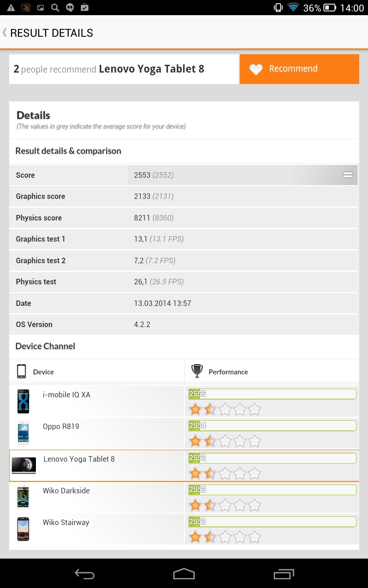Select the Lenovo Yoga Tablet 8 row
368x588 pixels.
tap(184, 465)
